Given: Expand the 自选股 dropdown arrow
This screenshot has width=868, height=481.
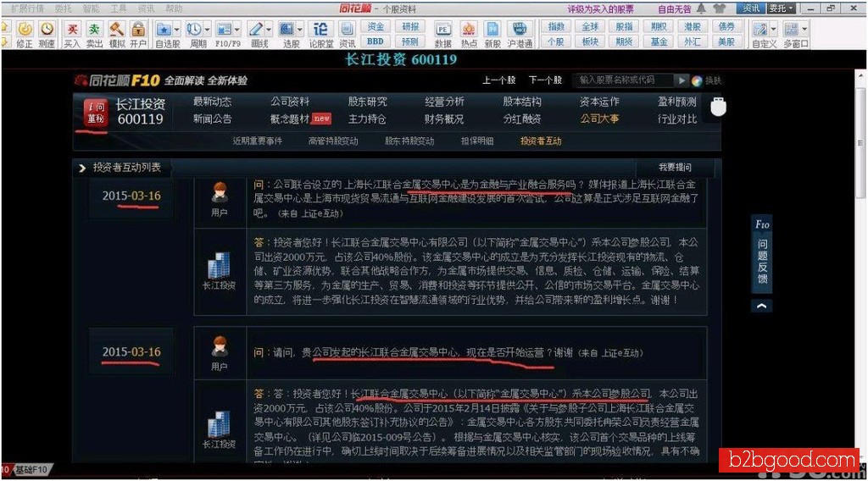Looking at the screenshot, I should (x=176, y=30).
